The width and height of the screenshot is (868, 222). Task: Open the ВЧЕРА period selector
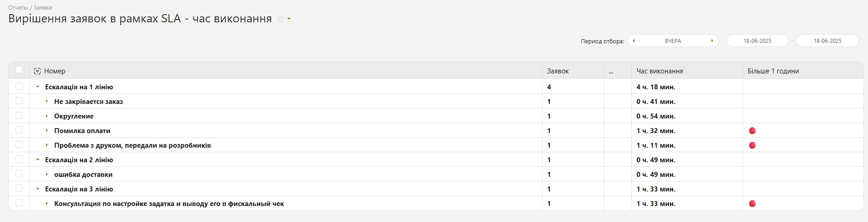pos(673,41)
